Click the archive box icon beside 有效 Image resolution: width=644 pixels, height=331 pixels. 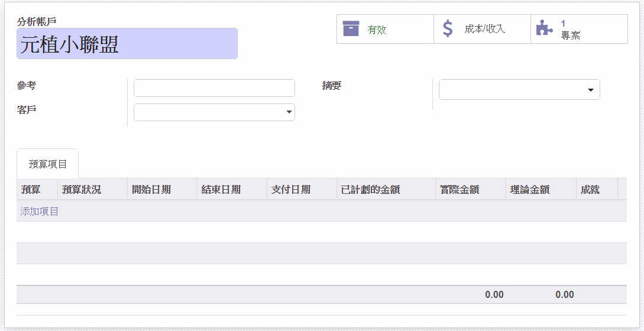click(351, 28)
